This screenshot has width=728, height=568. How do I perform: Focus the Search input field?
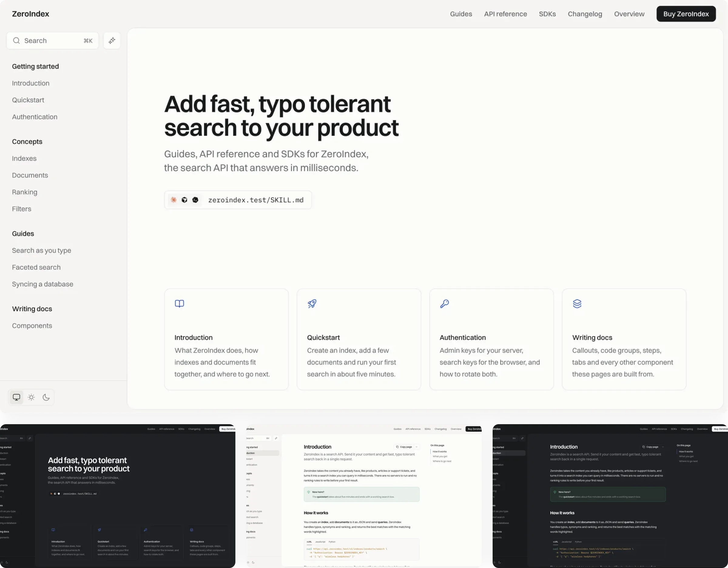point(53,41)
